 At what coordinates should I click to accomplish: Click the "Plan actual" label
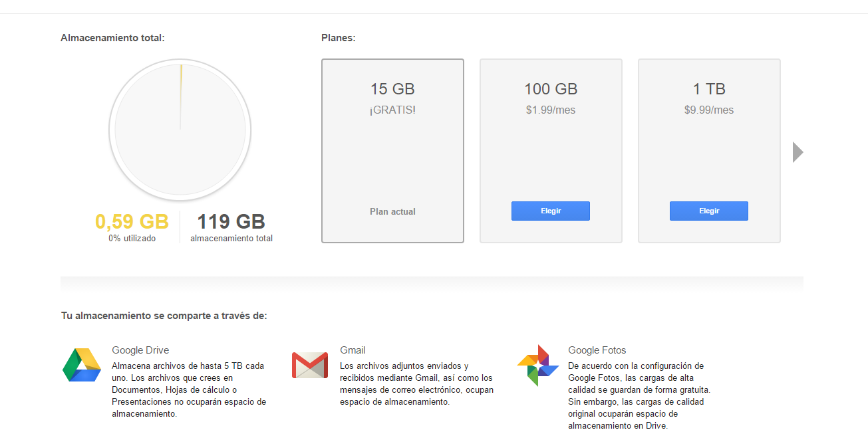392,211
